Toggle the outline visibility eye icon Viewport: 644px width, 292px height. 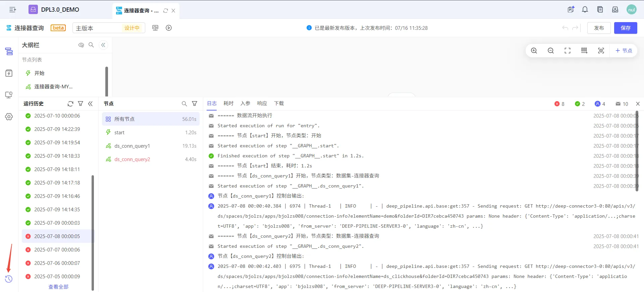(81, 45)
